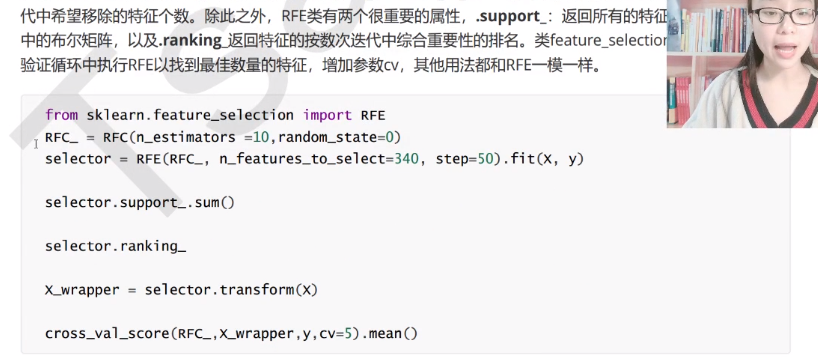Click the '.fit(X, y)' call in selector line

tap(544, 159)
